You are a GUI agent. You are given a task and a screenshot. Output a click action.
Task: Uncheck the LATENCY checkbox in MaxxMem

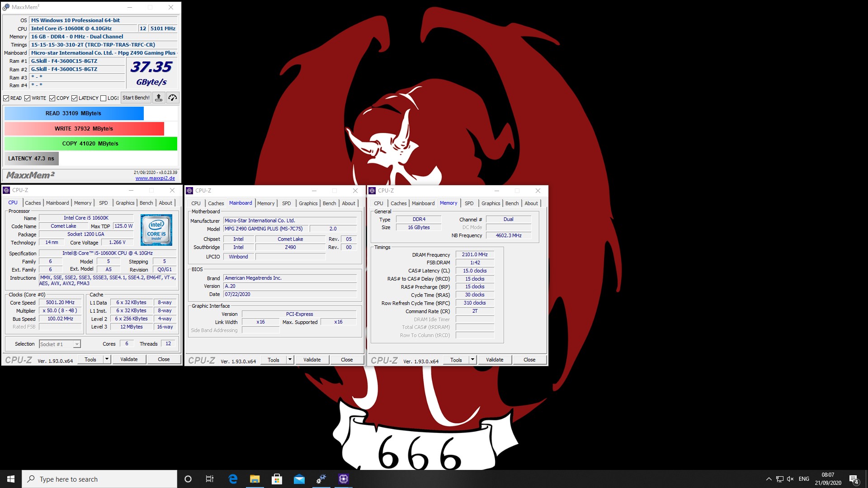75,98
